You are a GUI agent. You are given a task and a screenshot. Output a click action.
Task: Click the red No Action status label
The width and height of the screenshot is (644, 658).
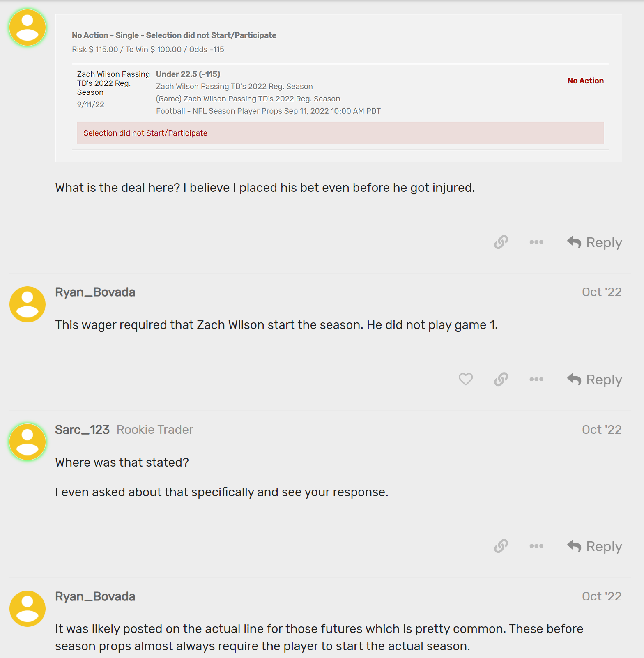585,81
